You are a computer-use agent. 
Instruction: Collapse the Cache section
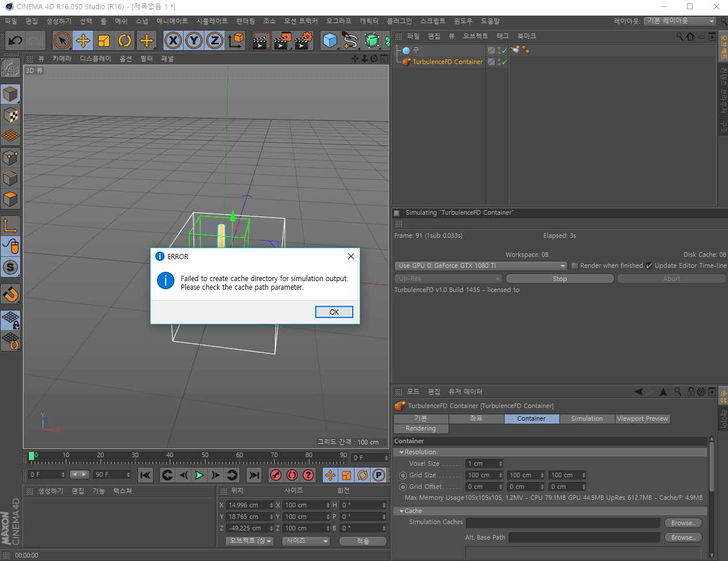401,511
